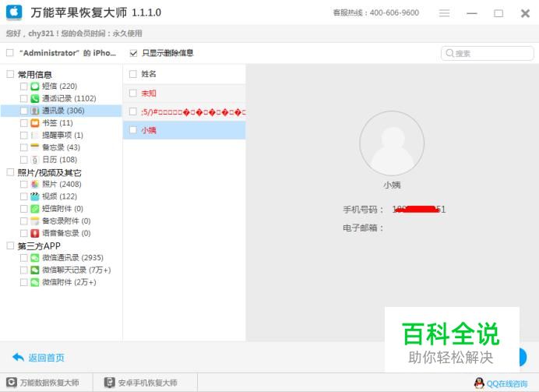Click the contact avatar placeholder for 小姨
The width and height of the screenshot is (539, 392).
coord(392,143)
